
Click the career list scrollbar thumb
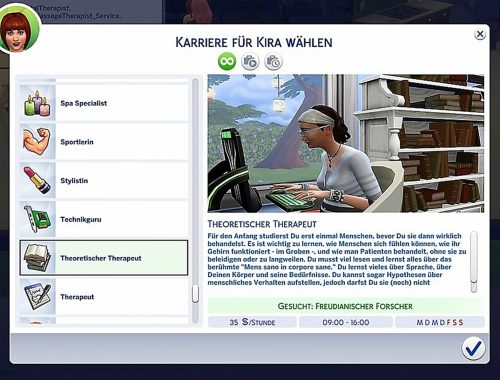tap(196, 294)
